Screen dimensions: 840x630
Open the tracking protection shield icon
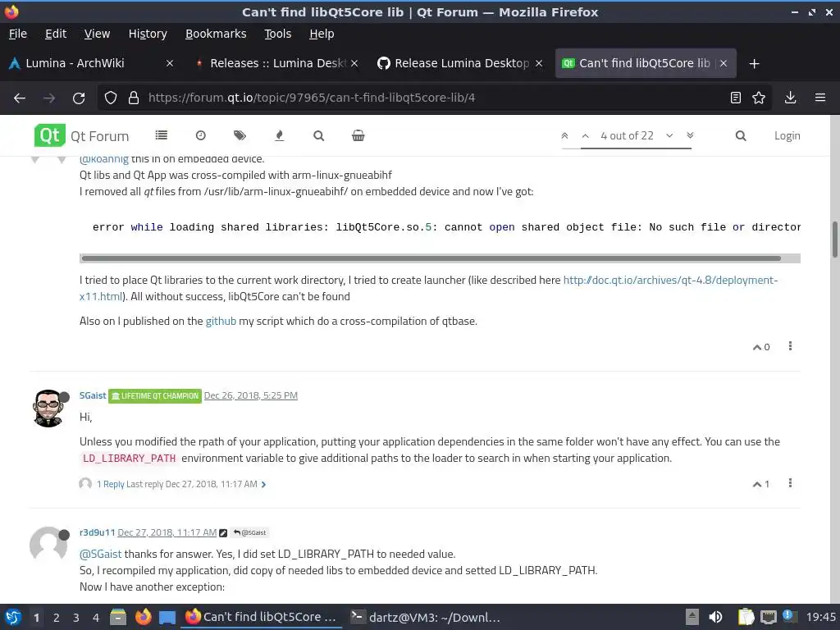tap(111, 98)
